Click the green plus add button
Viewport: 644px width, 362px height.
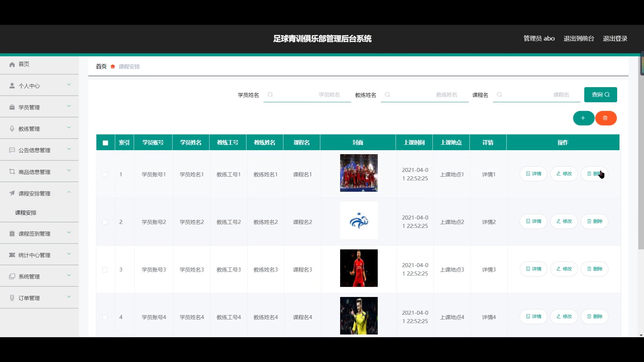pos(583,118)
